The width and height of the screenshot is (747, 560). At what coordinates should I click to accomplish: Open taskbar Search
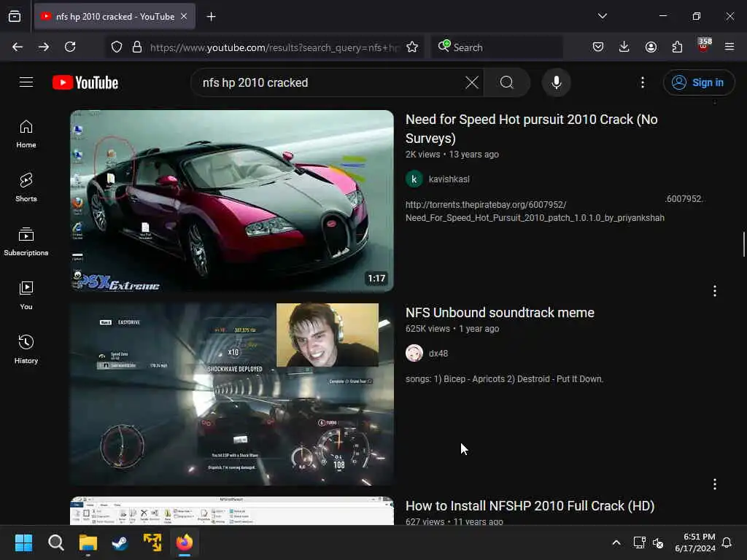pos(55,542)
